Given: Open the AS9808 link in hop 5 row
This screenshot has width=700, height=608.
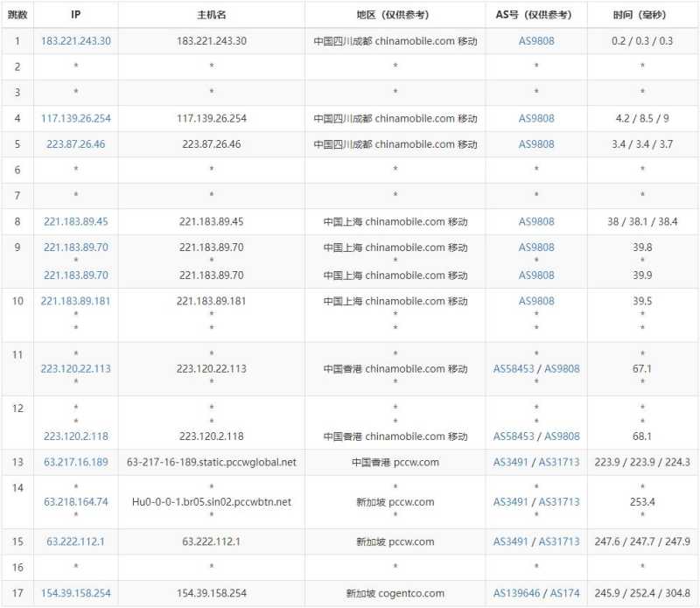Looking at the screenshot, I should coord(536,144).
